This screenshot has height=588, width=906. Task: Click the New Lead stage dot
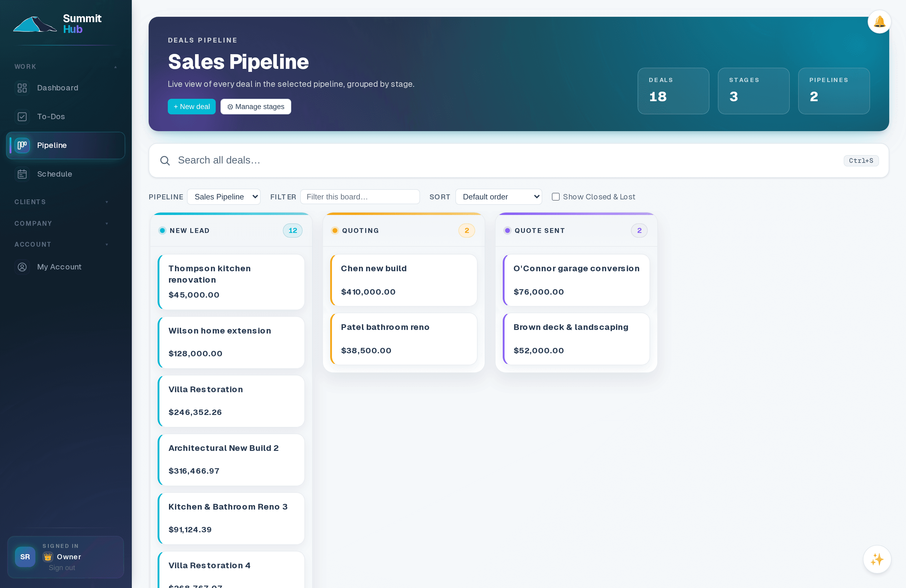pos(162,231)
